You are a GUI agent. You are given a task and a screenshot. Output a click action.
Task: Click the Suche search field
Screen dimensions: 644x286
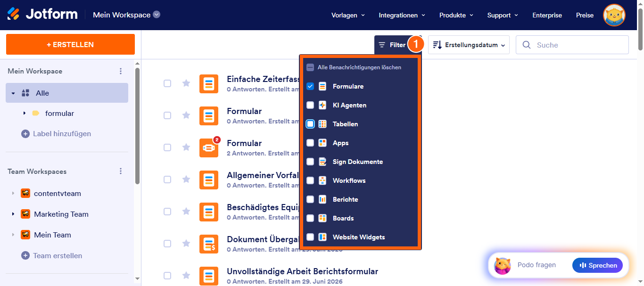572,45
